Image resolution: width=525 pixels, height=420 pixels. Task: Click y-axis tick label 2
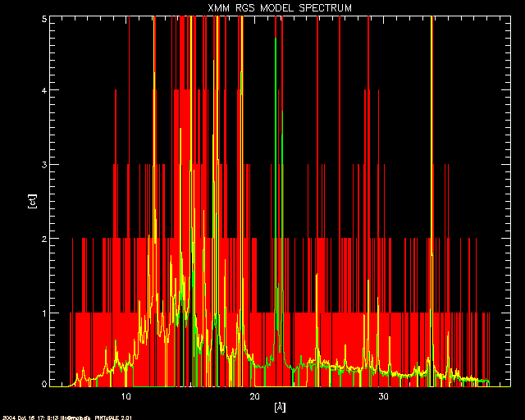point(43,239)
